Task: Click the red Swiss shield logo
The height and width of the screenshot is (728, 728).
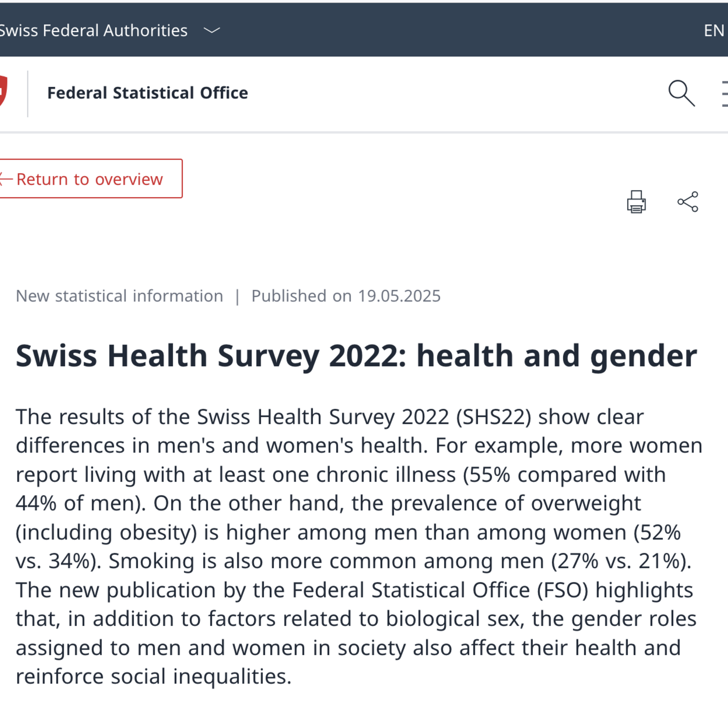Action: 3,91
